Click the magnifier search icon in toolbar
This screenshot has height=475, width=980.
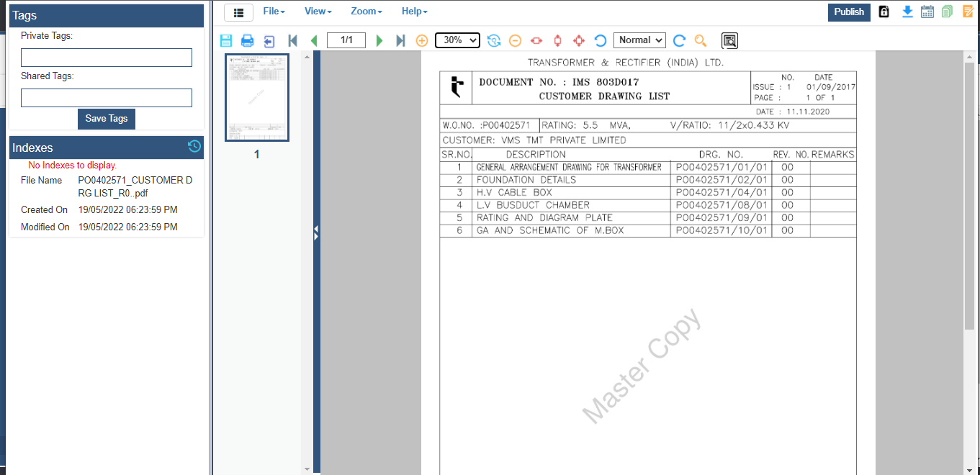(700, 41)
